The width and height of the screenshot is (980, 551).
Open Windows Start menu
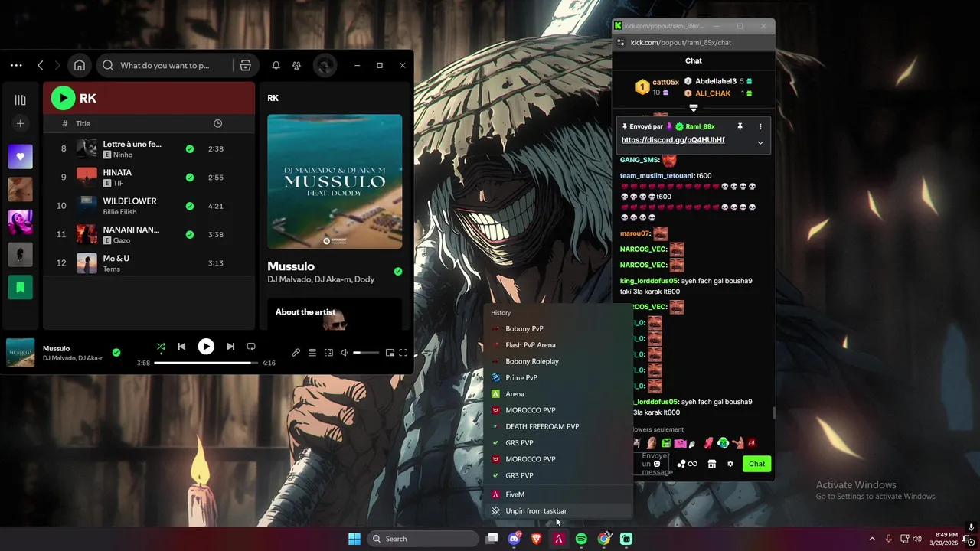[x=354, y=539]
